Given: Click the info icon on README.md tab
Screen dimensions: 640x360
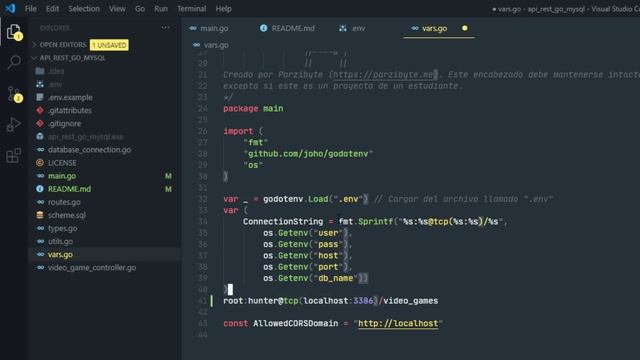Looking at the screenshot, I should coord(264,28).
